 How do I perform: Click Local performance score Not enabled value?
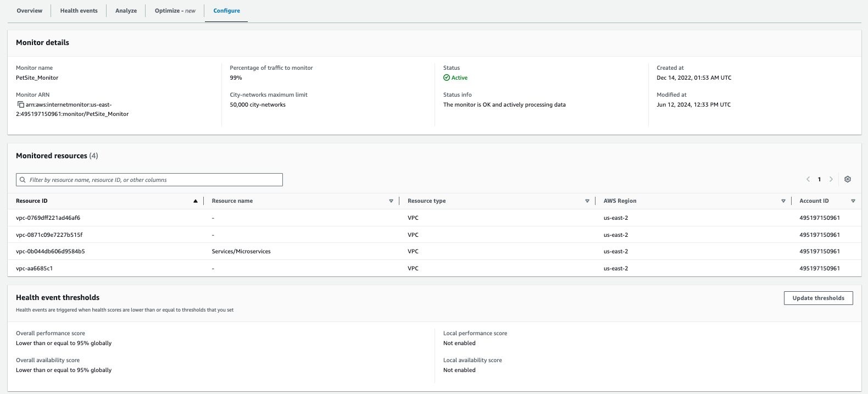(459, 343)
